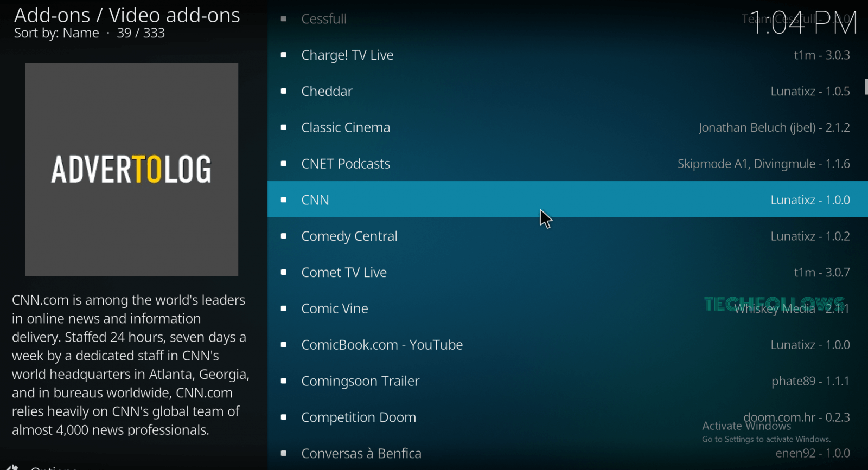Click the enen92 - 1.0.0 text
This screenshot has height=470, width=868.
pos(813,453)
